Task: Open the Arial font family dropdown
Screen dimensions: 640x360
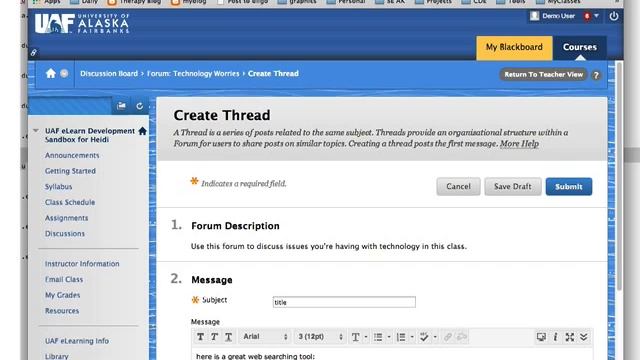Action: pos(265,337)
